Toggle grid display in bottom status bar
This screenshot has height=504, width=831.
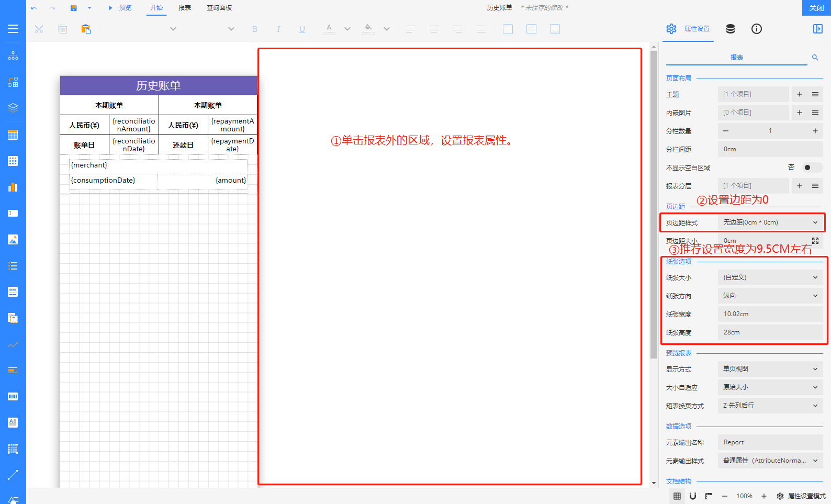(677, 496)
